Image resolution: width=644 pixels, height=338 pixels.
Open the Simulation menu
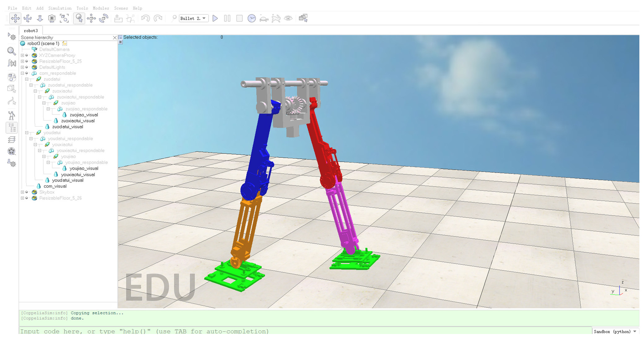60,8
